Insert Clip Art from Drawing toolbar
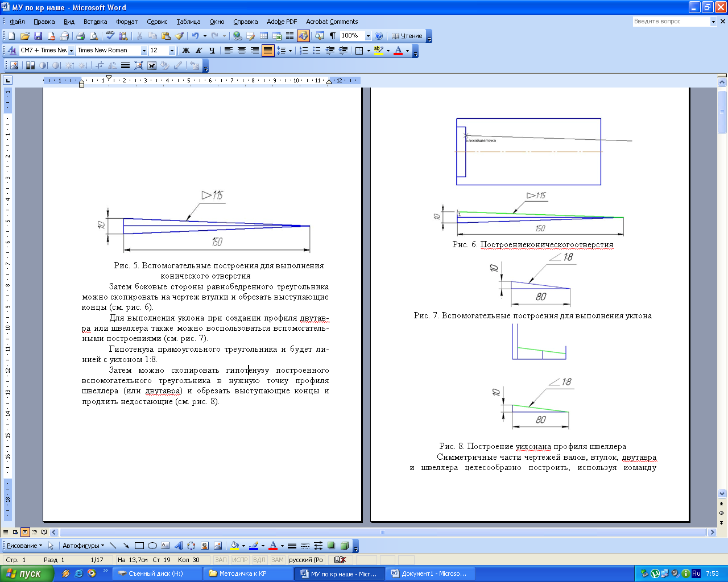This screenshot has width=728, height=582. (204, 546)
